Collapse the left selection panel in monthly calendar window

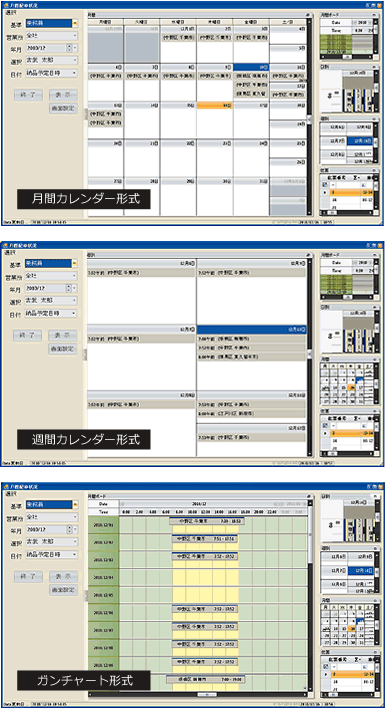tap(86, 114)
